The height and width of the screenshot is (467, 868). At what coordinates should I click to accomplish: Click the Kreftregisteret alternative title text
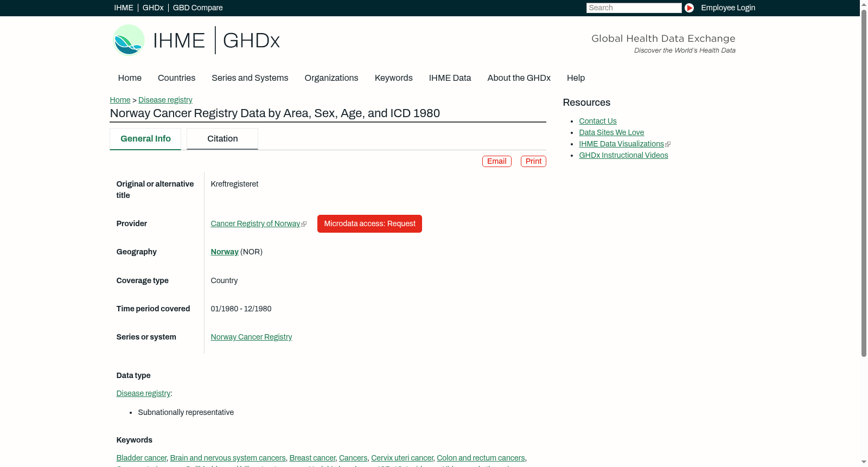[x=234, y=184]
